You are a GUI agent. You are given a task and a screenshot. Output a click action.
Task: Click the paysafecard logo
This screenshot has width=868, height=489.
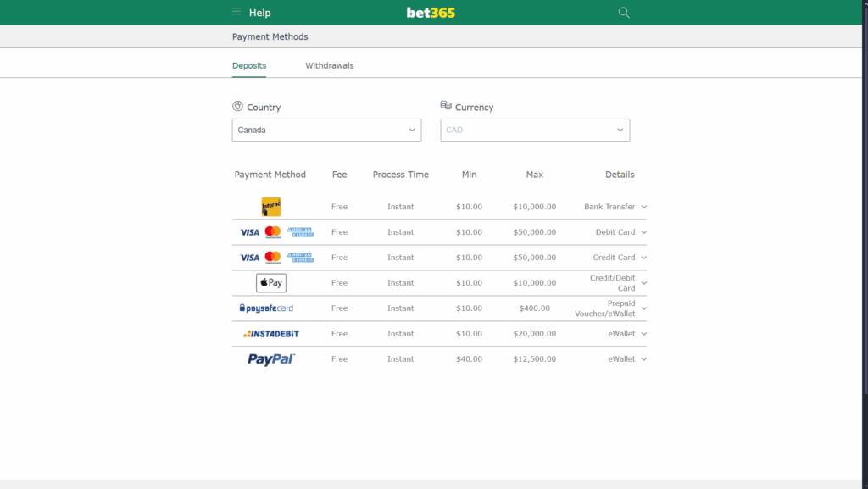[x=267, y=308]
